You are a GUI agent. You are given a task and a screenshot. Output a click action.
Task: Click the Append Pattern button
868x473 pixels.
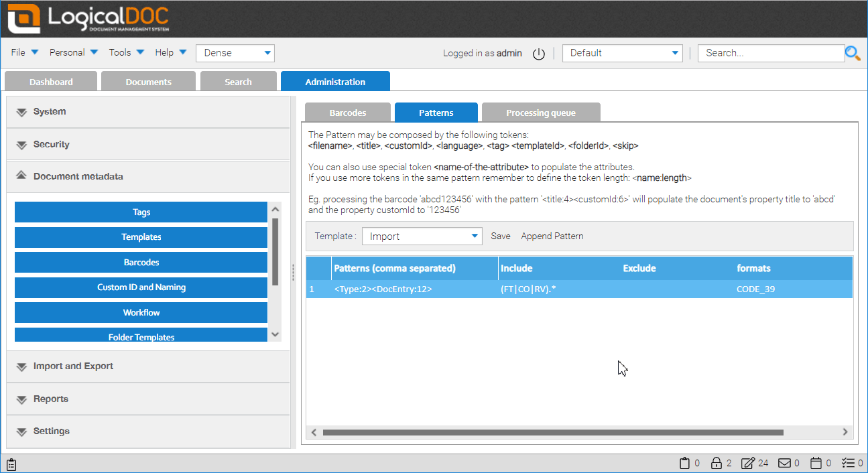click(552, 236)
